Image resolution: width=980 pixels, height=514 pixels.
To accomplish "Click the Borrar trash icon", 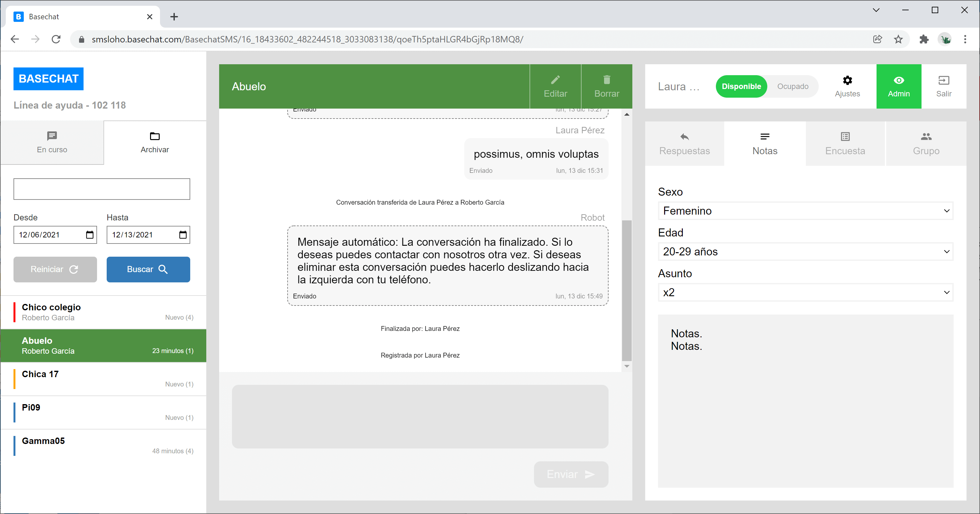I will click(606, 80).
